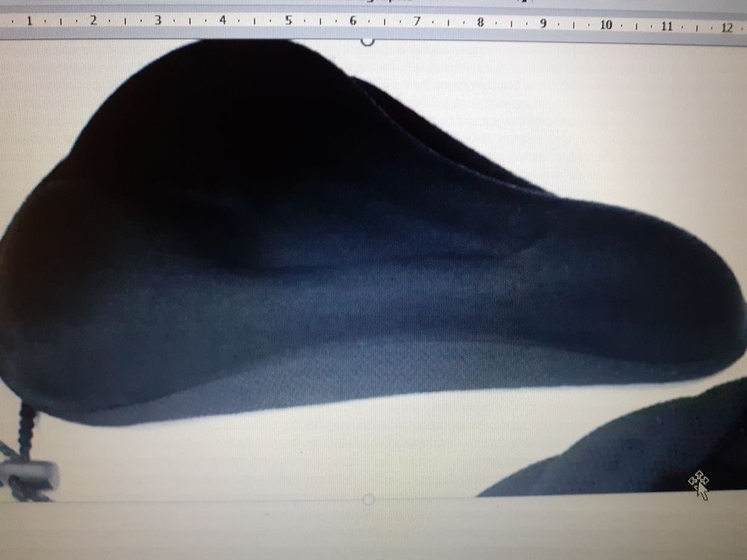The image size is (747, 560).
Task: Click the top-center sizing handle of the picture
Action: [368, 40]
